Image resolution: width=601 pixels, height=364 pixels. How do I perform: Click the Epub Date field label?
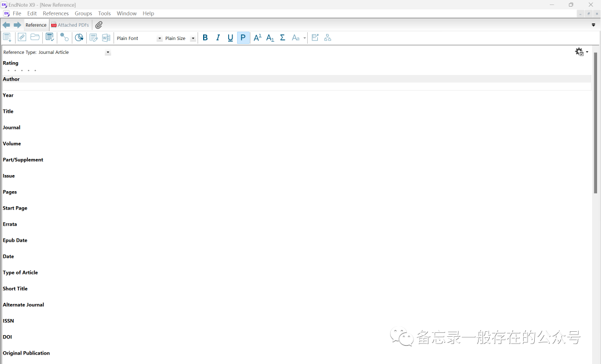(x=15, y=241)
